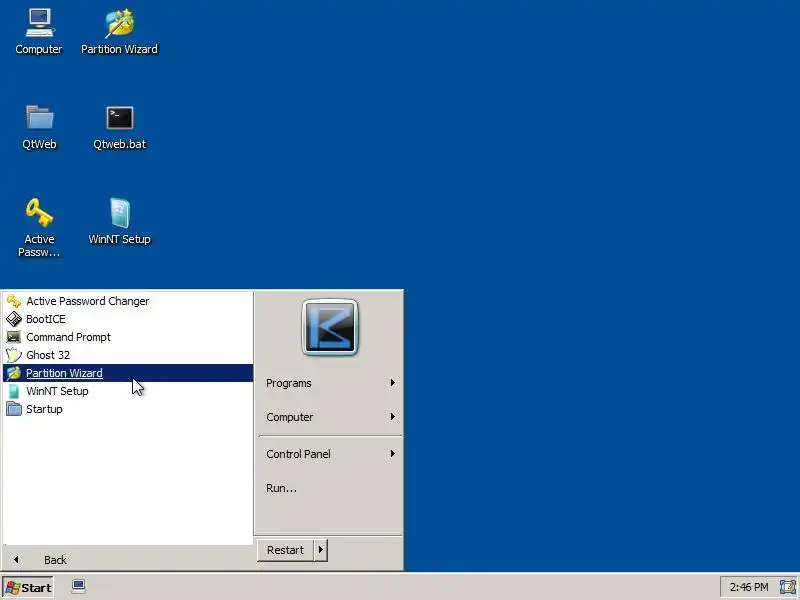Screen dimensions: 800x600
Task: Select Active Password Changer desktop key icon
Action: pyautogui.click(x=39, y=227)
